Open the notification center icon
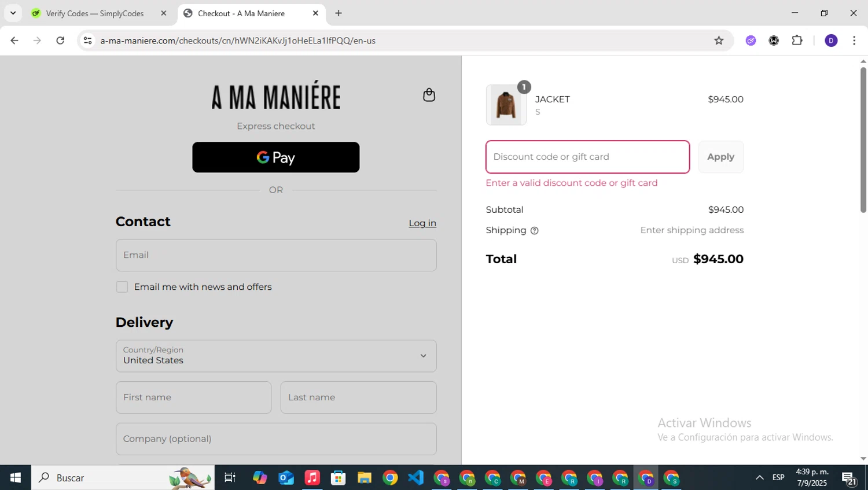The width and height of the screenshot is (868, 490). point(849,478)
